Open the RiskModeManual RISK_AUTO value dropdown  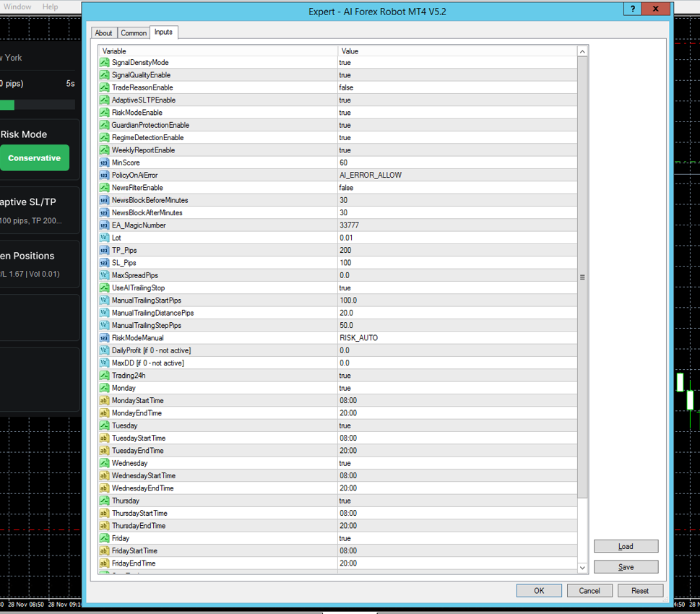(x=359, y=338)
